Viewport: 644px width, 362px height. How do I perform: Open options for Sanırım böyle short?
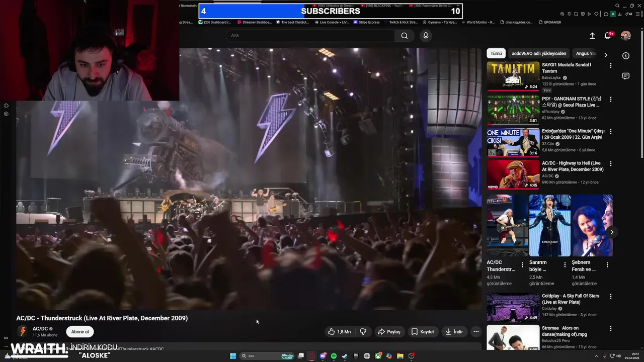click(565, 265)
